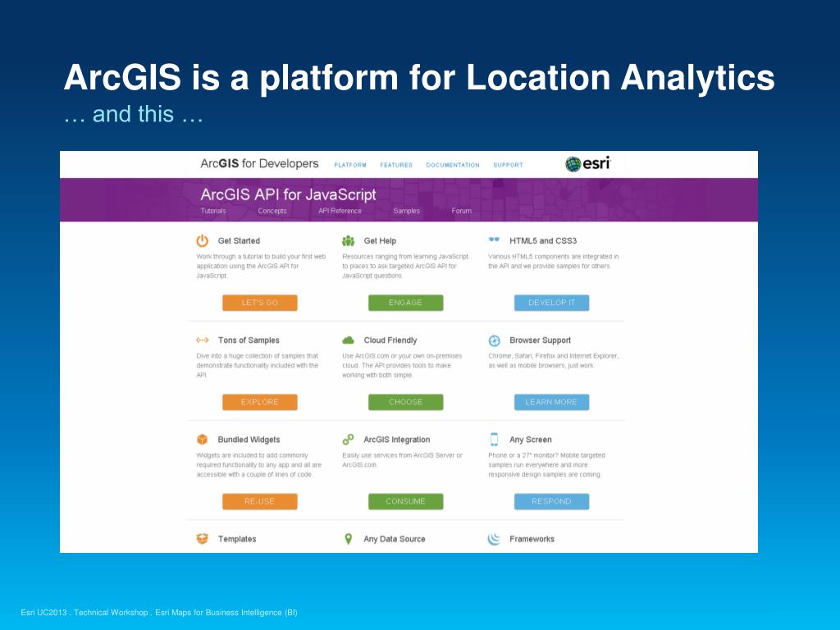Switch to the Forum tab

[x=461, y=211]
